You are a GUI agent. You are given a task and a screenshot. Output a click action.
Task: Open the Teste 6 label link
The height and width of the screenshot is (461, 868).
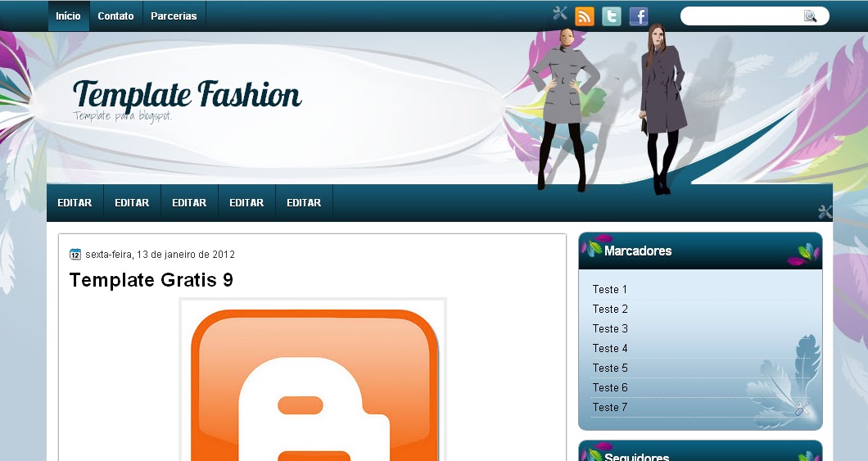pyautogui.click(x=610, y=387)
